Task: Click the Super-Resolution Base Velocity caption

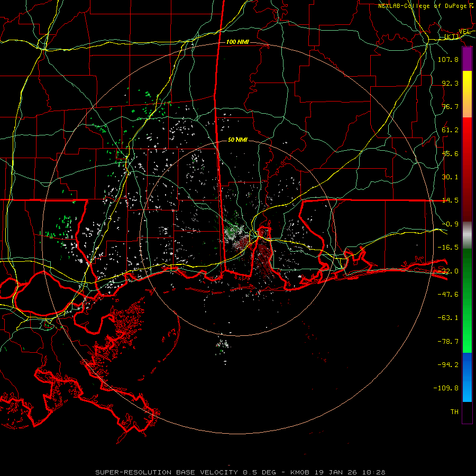Action: point(241,472)
